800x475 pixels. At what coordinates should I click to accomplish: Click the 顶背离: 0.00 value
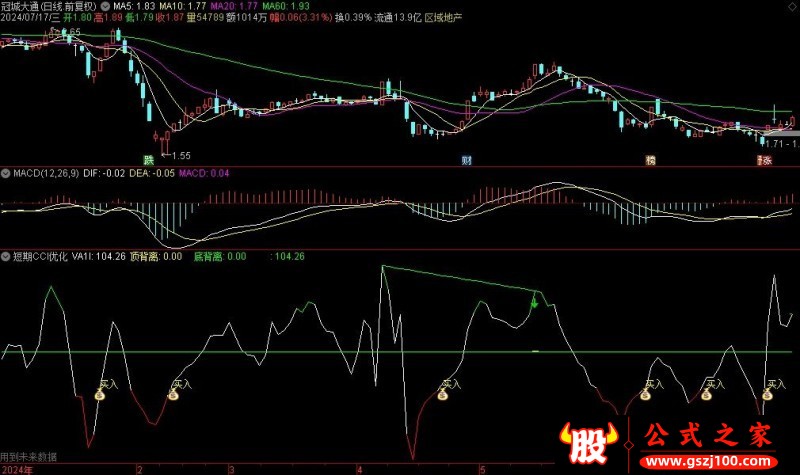pyautogui.click(x=156, y=257)
